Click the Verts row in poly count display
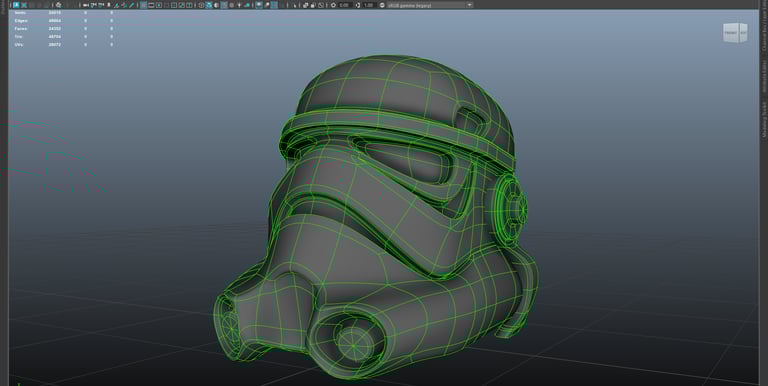This screenshot has width=768, height=386. [x=64, y=13]
